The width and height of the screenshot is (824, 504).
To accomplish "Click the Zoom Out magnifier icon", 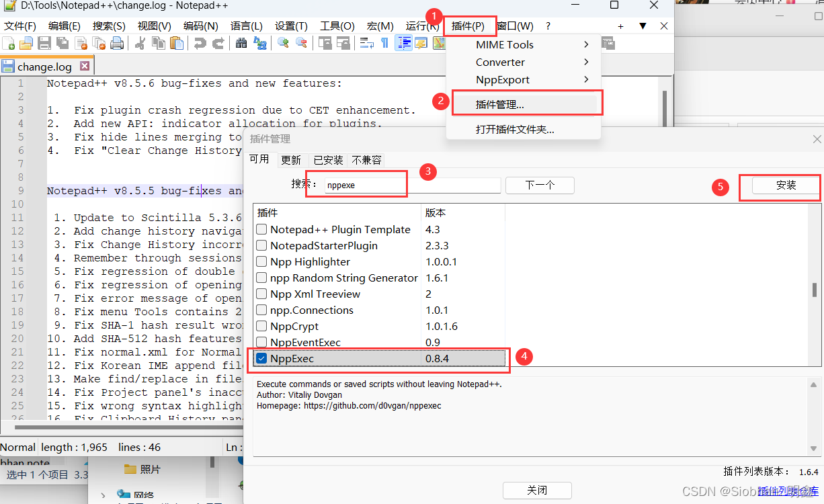I will click(x=302, y=44).
